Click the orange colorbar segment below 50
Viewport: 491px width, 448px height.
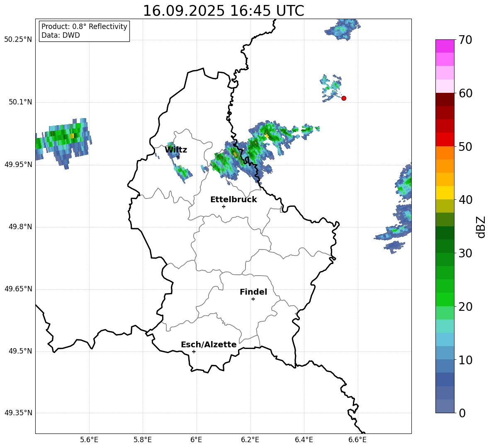click(445, 153)
